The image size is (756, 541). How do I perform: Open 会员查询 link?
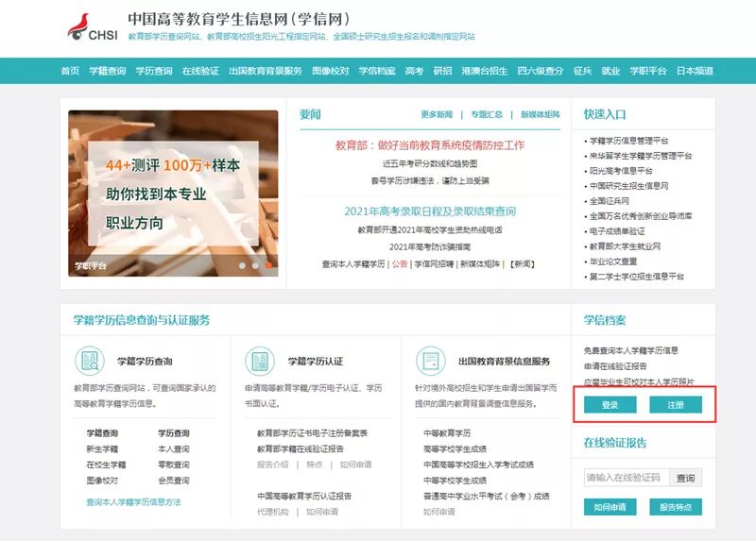(x=174, y=481)
